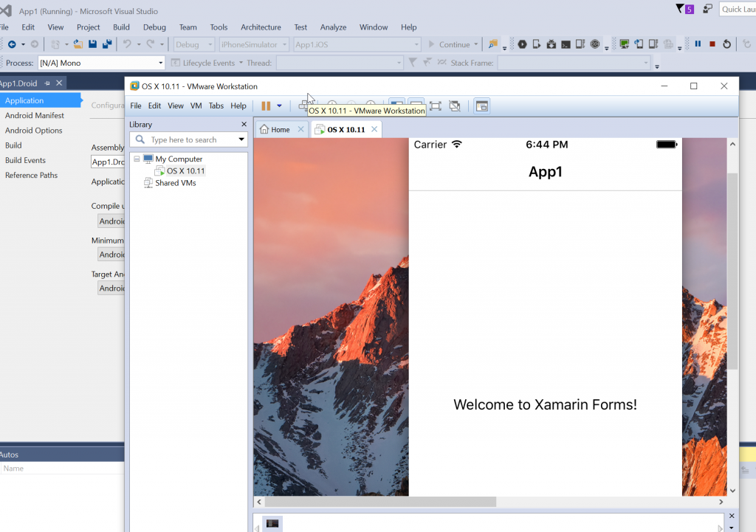
Task: Click the VMware Unity mode crossed-windows icon
Action: pos(455,106)
